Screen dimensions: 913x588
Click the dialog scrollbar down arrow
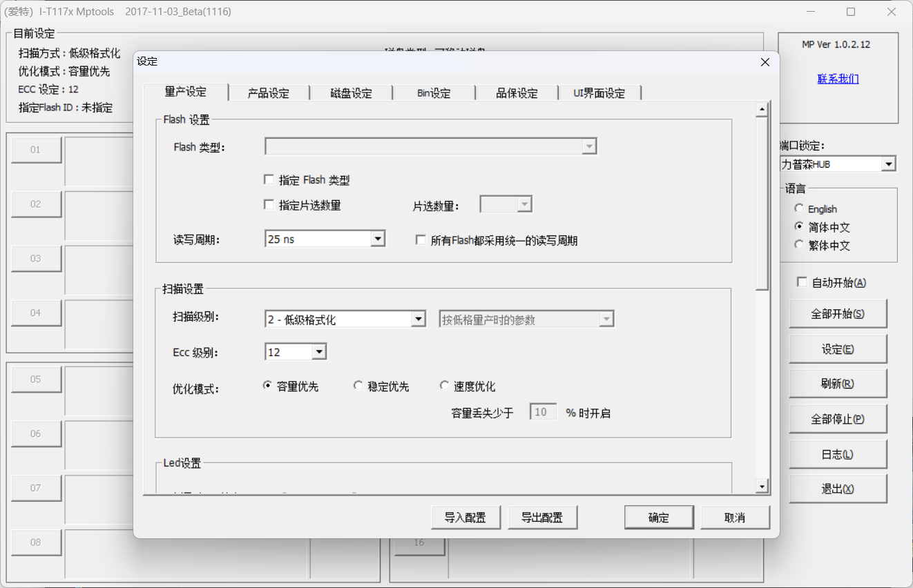pyautogui.click(x=762, y=487)
